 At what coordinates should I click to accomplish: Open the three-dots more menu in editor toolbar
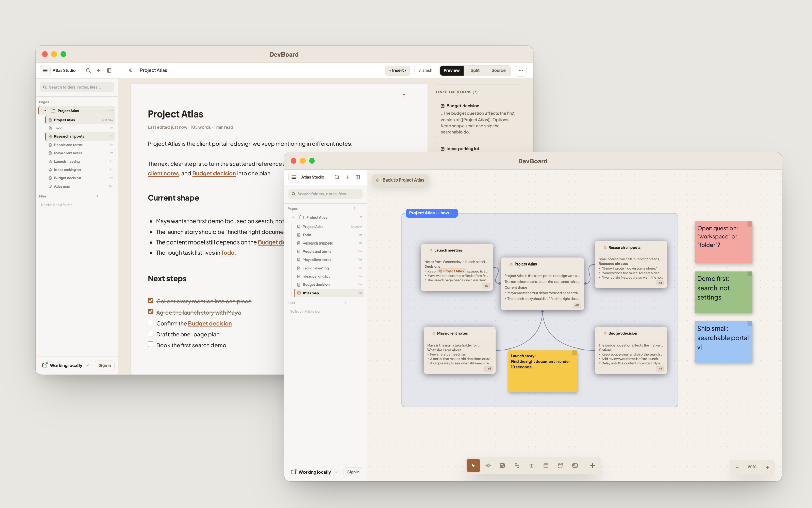(x=521, y=70)
